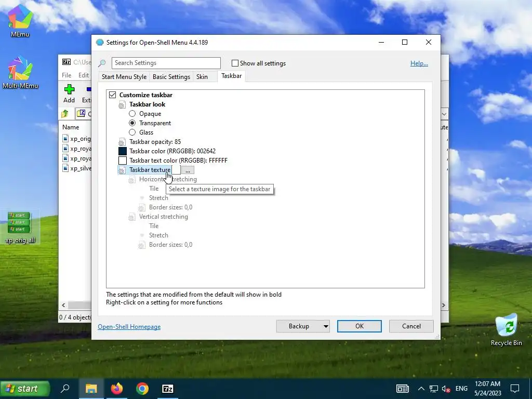
Task: Click the news widget tray icon
Action: tap(403, 389)
